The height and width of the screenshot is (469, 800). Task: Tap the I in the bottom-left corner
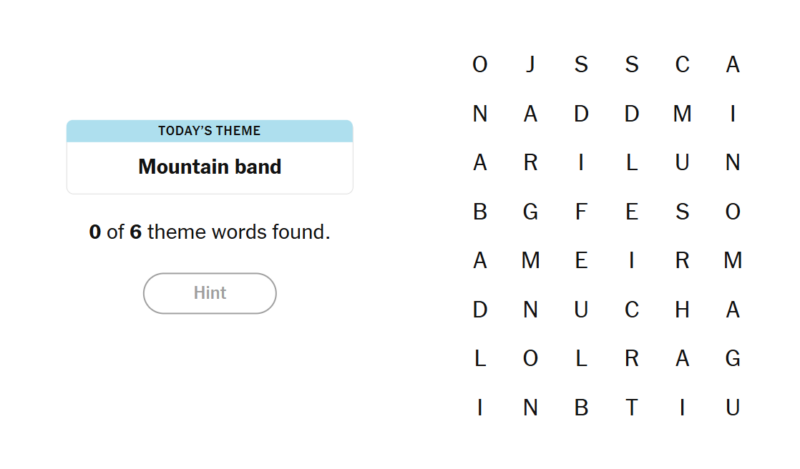click(480, 408)
